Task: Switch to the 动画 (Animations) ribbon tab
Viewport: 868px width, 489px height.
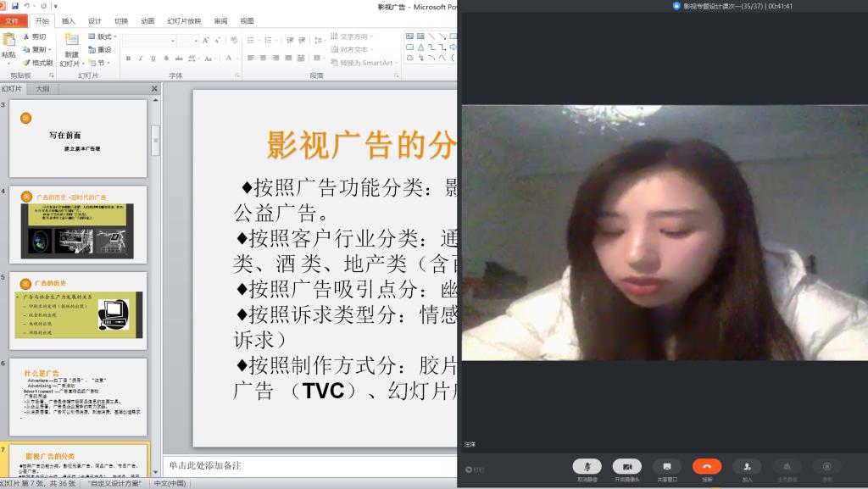Action: pos(147,21)
